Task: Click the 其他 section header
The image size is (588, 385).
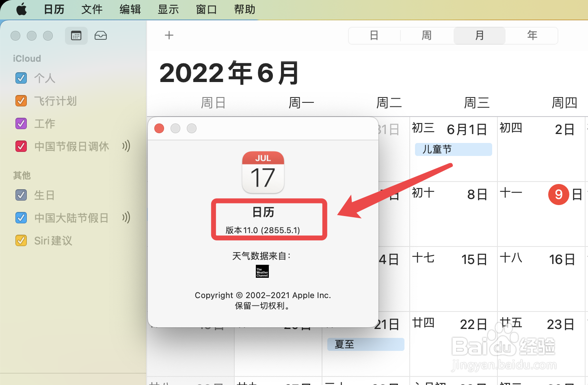Action: [x=22, y=175]
